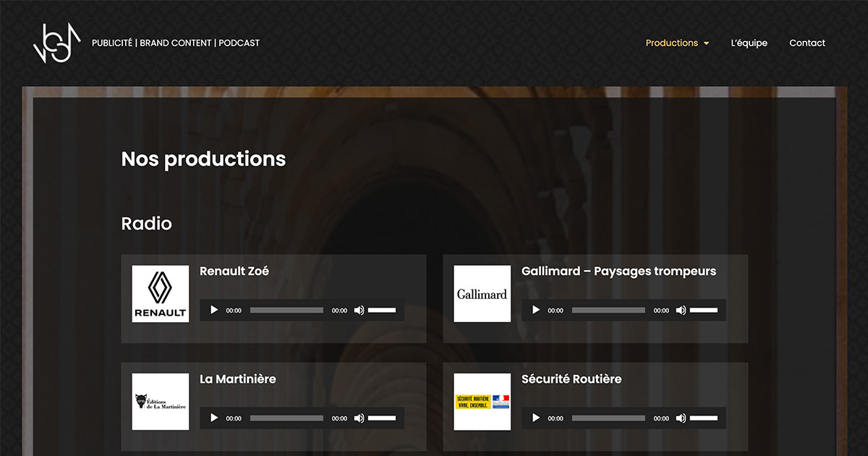Mute the Gallimard audio player

(x=681, y=311)
